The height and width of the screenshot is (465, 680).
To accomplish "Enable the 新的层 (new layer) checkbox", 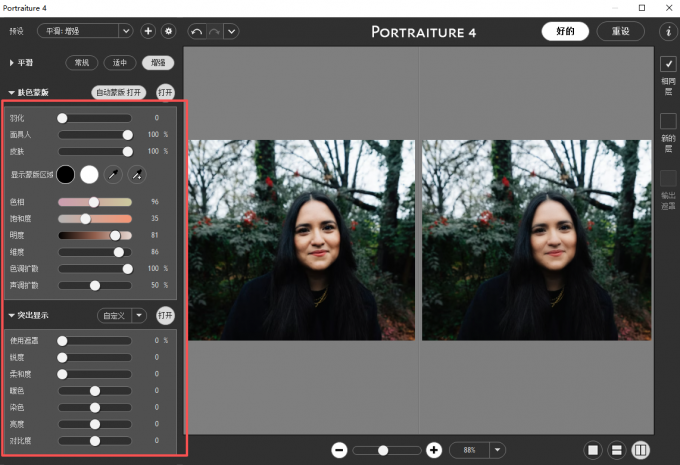I will [668, 121].
